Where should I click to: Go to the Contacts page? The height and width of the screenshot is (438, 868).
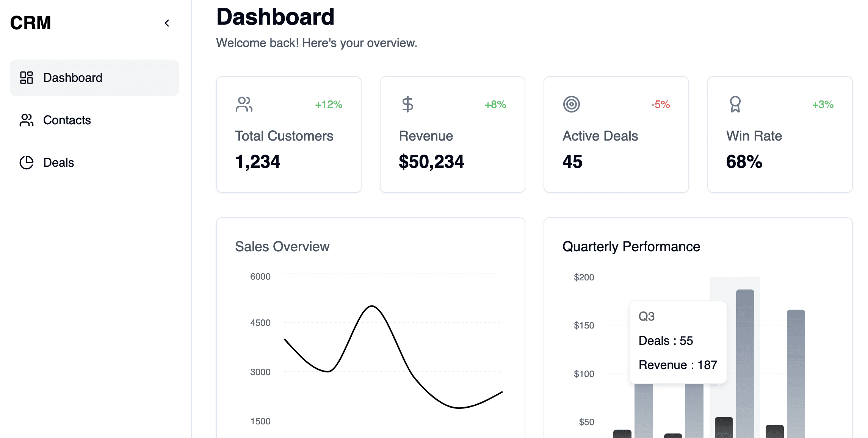[x=94, y=120]
